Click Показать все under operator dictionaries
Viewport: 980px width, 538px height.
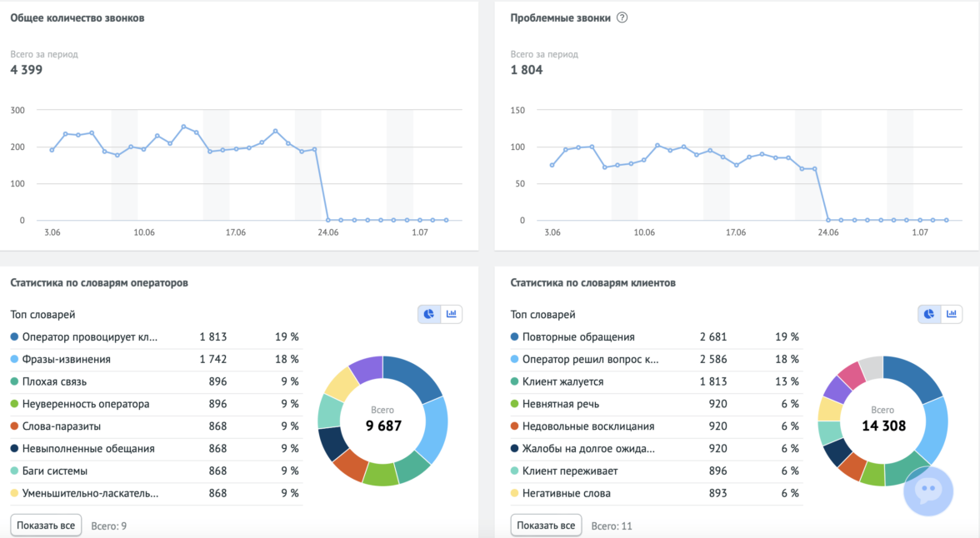coord(46,526)
